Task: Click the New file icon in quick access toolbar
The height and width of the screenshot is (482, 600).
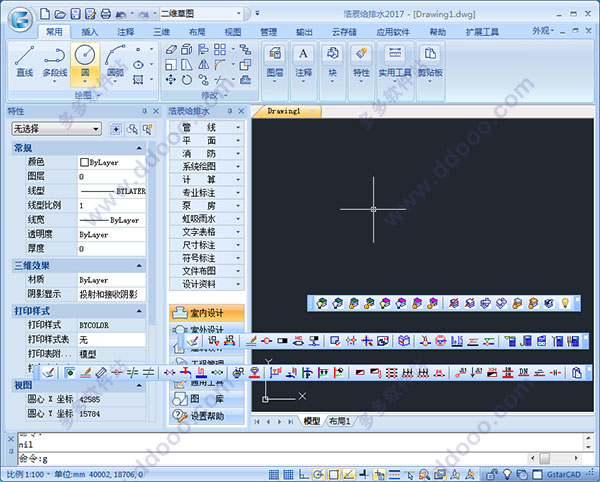Action: (45, 14)
